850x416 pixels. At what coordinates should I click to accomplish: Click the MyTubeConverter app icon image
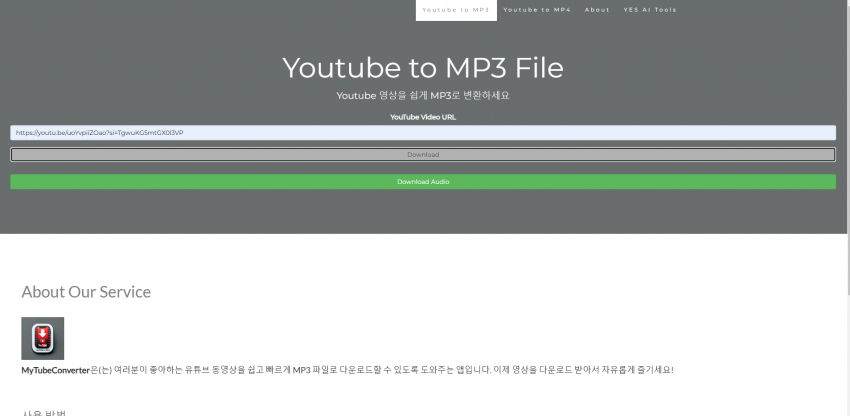click(x=43, y=338)
